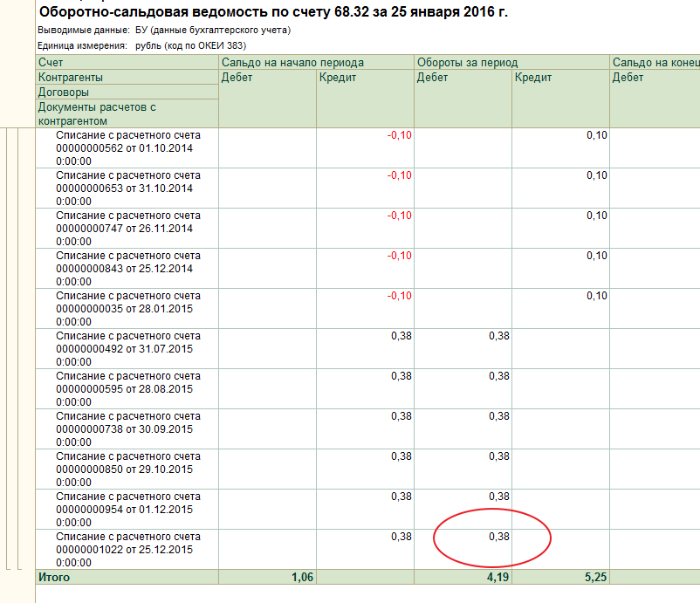Open document 0000000035 от 28.01.2015
Image resolution: width=700 pixels, height=603 pixels.
[124, 309]
